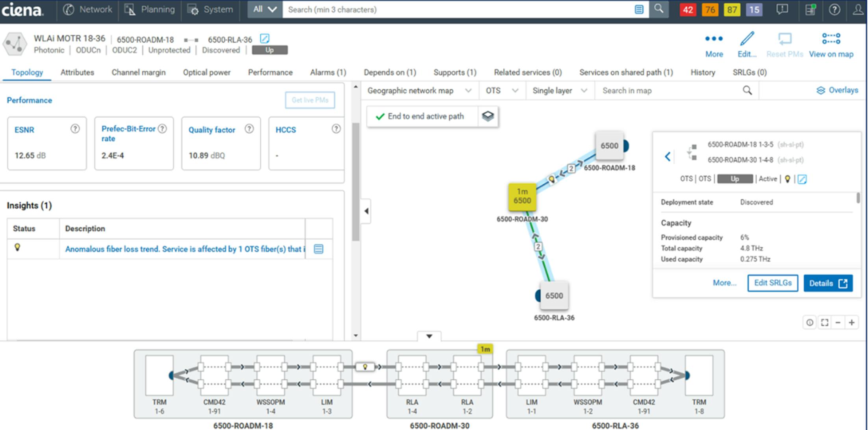Click the layers icon beside End to end path
The width and height of the screenshot is (868, 430).
coord(488,116)
